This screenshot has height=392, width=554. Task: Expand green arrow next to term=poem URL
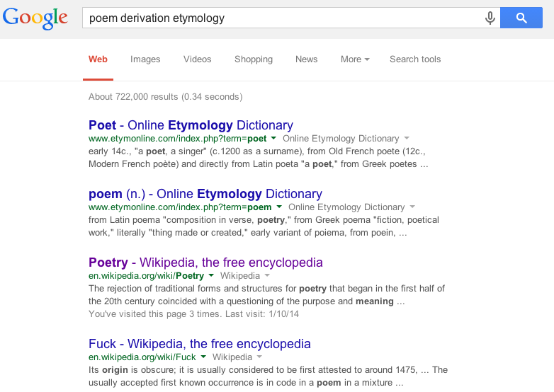pyautogui.click(x=279, y=207)
